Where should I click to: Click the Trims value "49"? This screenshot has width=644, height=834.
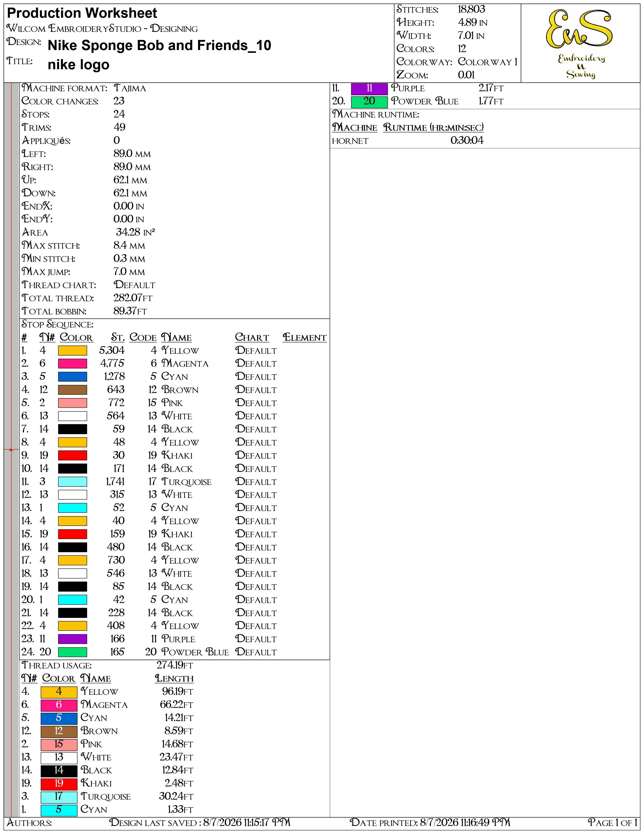pos(119,128)
